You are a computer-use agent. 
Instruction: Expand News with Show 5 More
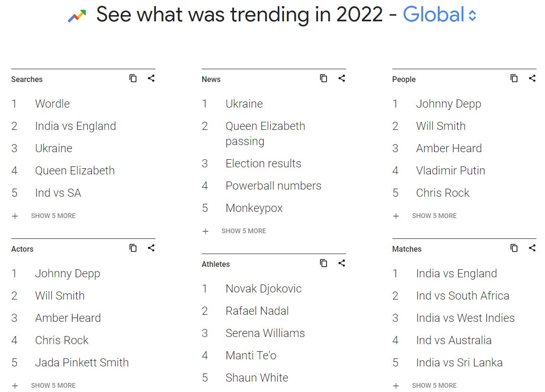tap(234, 231)
